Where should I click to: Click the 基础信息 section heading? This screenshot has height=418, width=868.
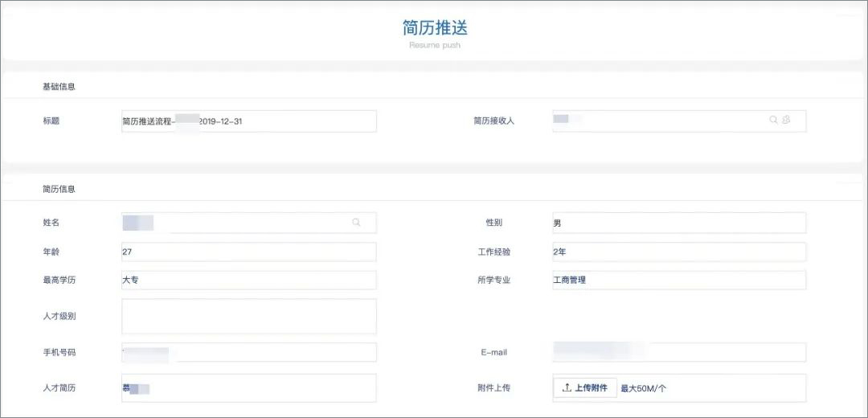pos(59,87)
